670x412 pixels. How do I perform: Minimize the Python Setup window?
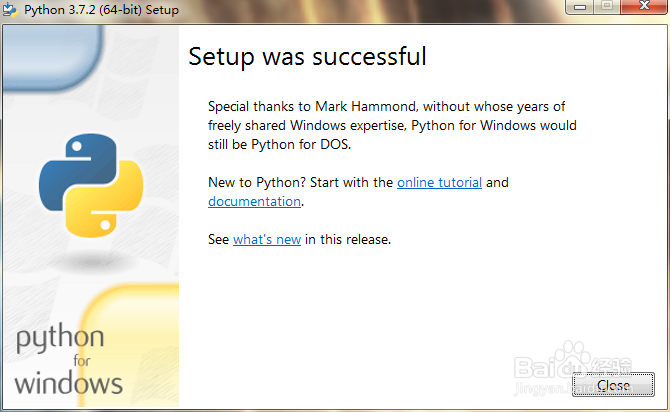(x=579, y=7)
